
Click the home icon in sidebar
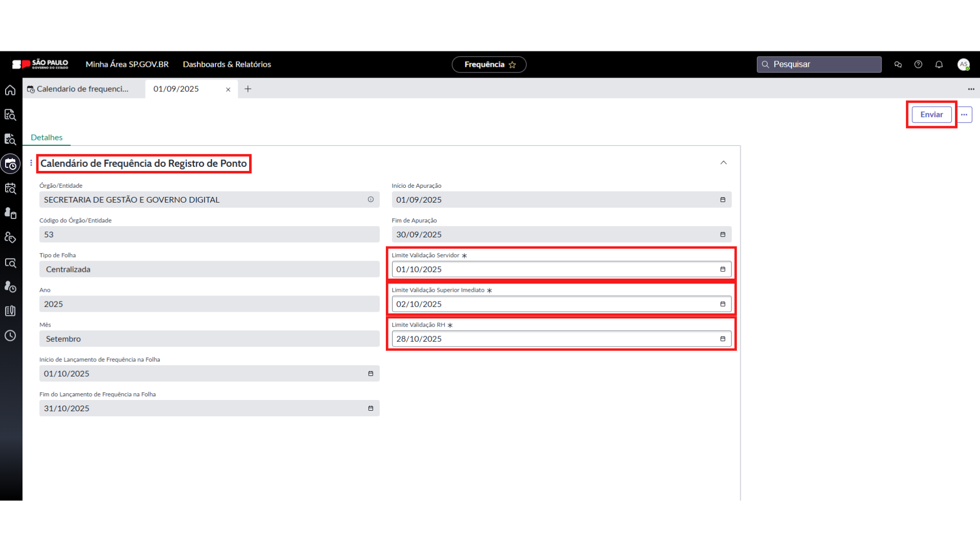tap(10, 90)
